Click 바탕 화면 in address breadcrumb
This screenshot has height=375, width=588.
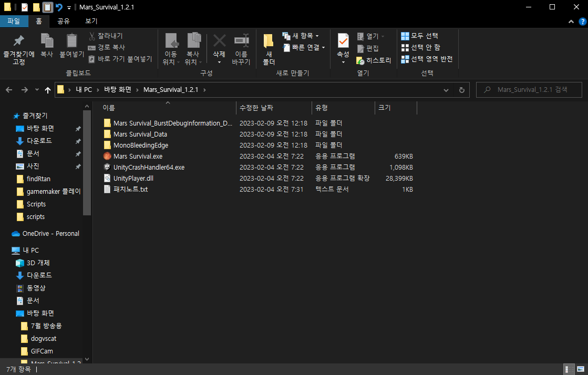(x=118, y=90)
